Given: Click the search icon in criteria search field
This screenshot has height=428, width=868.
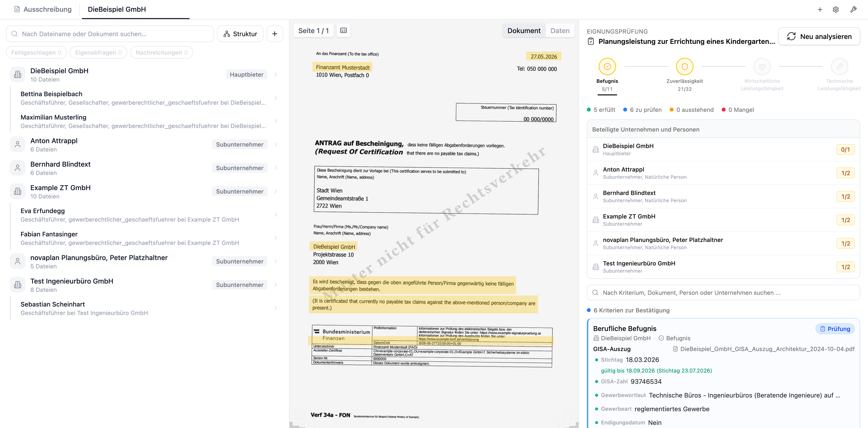Looking at the screenshot, I should tap(595, 293).
